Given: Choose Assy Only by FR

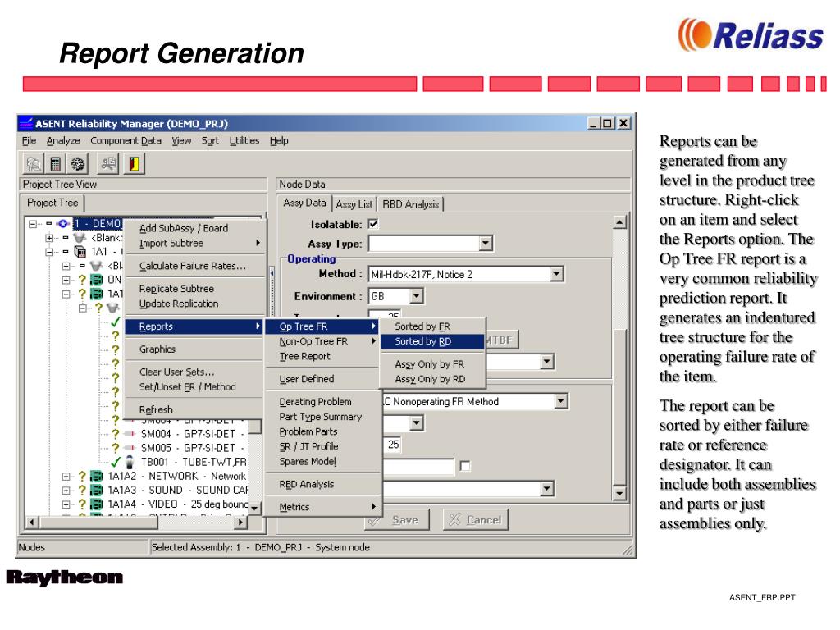Looking at the screenshot, I should (433, 363).
